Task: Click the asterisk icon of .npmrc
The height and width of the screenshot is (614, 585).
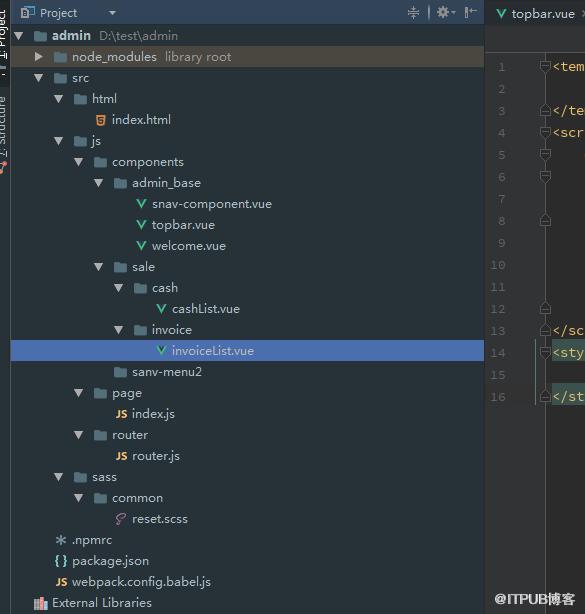Action: tap(61, 540)
